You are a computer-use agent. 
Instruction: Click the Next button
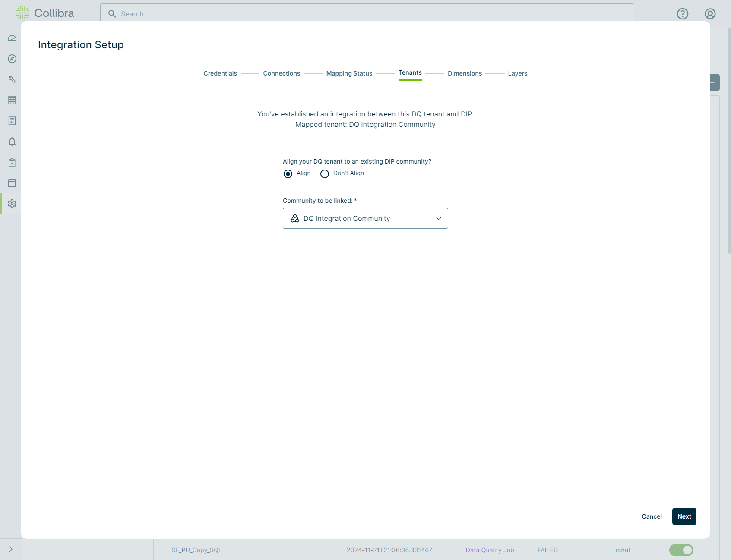tap(684, 516)
